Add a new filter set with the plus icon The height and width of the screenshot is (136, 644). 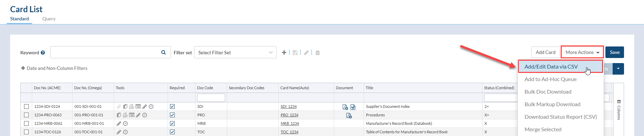[x=284, y=53]
